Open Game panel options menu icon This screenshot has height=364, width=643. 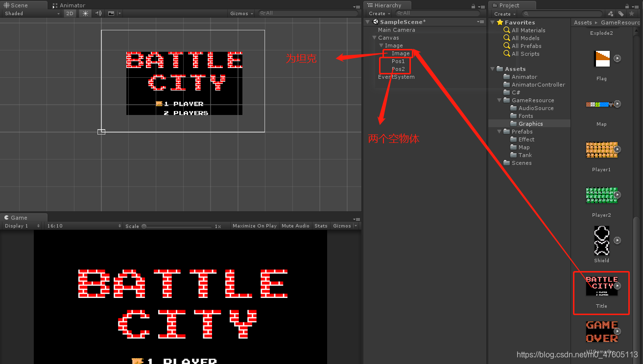click(356, 219)
